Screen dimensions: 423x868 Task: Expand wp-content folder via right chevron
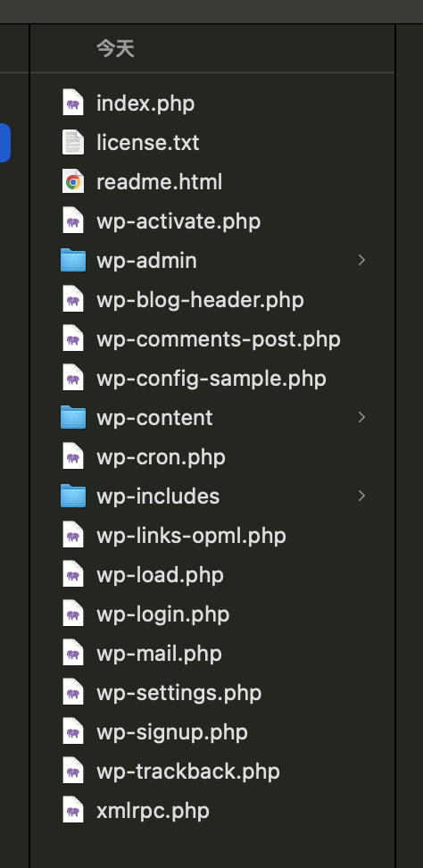(361, 417)
